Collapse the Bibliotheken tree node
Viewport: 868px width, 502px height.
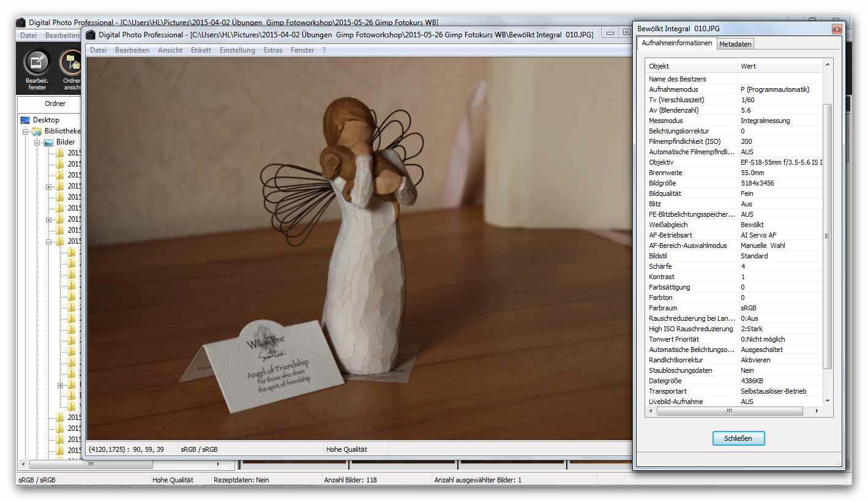coord(26,132)
